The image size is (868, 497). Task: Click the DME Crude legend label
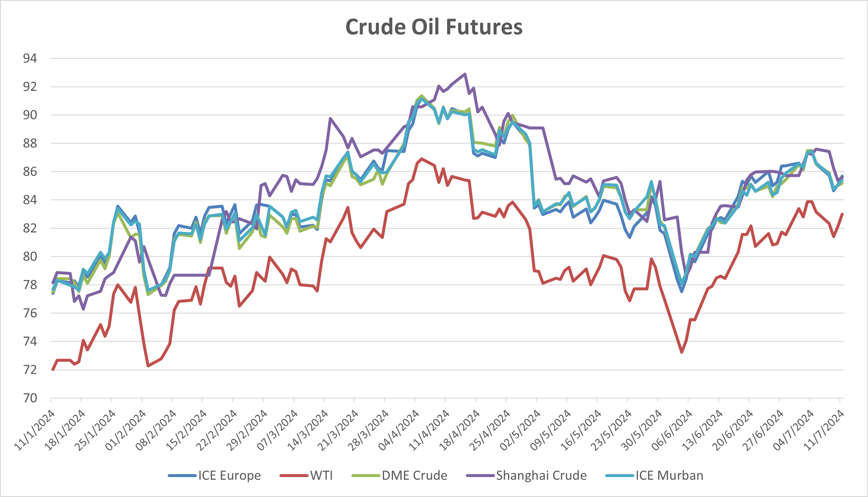tap(414, 476)
